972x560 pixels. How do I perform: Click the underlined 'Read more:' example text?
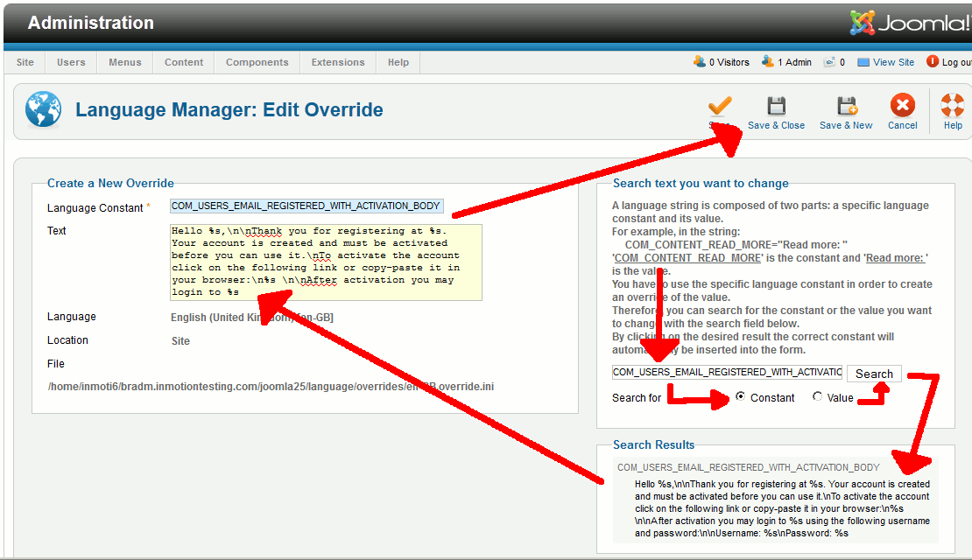coord(895,258)
